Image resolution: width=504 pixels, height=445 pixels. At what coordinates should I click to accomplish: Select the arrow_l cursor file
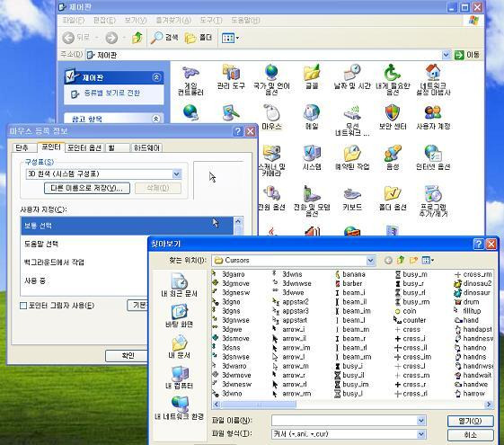pyautogui.click(x=288, y=357)
